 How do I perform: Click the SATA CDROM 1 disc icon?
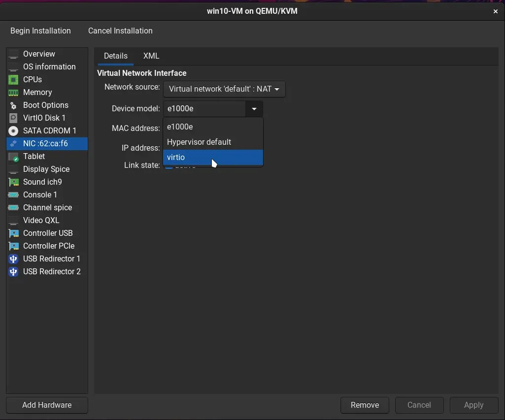13,130
